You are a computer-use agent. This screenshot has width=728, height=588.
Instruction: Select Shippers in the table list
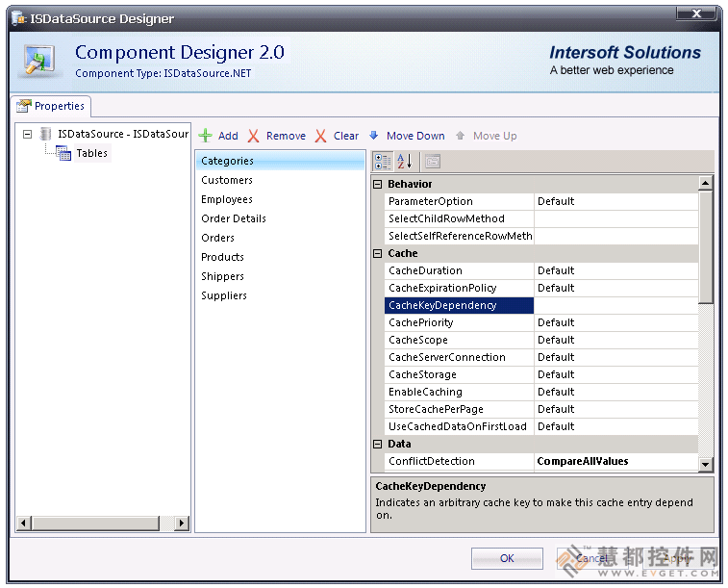(x=280, y=276)
